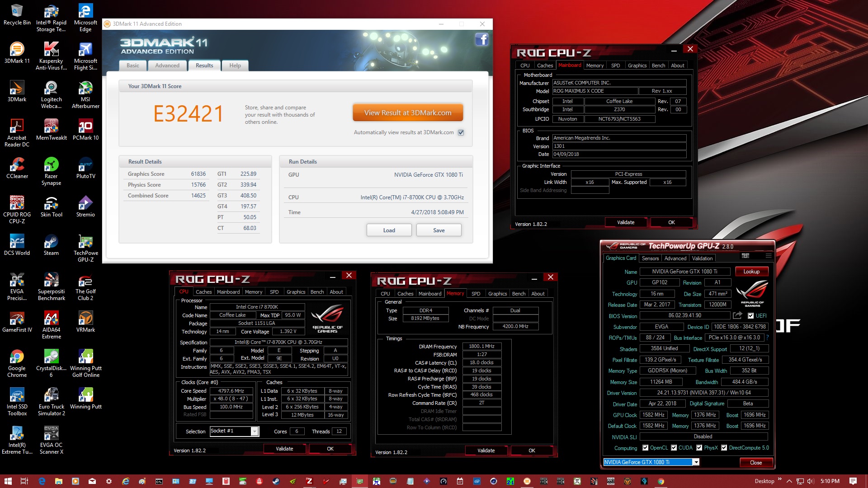The height and width of the screenshot is (488, 868).
Task: Select the TechPowerUp GPU-Z desktop icon
Action: (85, 248)
